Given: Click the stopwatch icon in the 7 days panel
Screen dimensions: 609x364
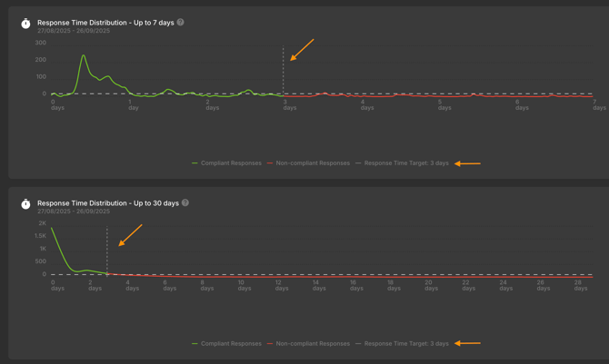Looking at the screenshot, I should [x=25, y=24].
